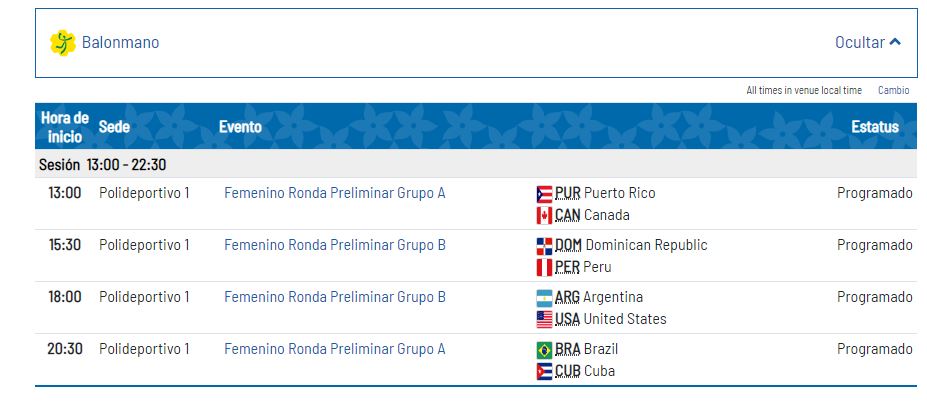Screen dimensions: 927x408
Task: Click the Puerto Rico flag icon
Action: (x=544, y=194)
